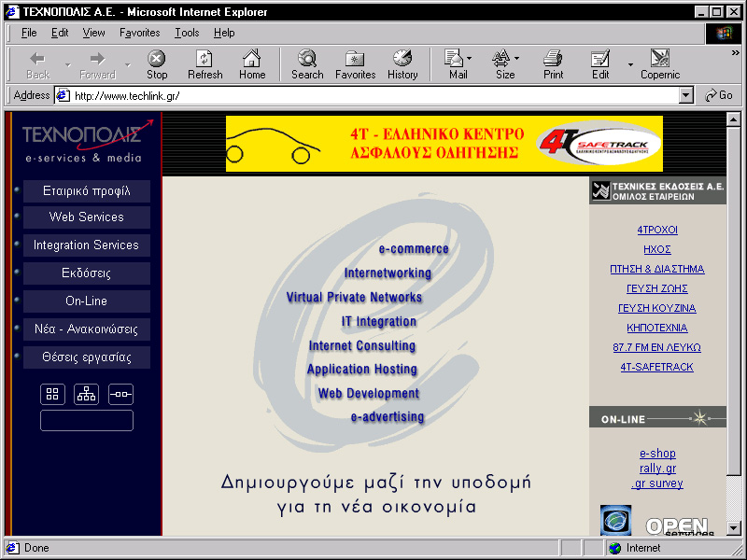This screenshot has width=747, height=560.
Task: Open the e-shop link
Action: [x=657, y=454]
